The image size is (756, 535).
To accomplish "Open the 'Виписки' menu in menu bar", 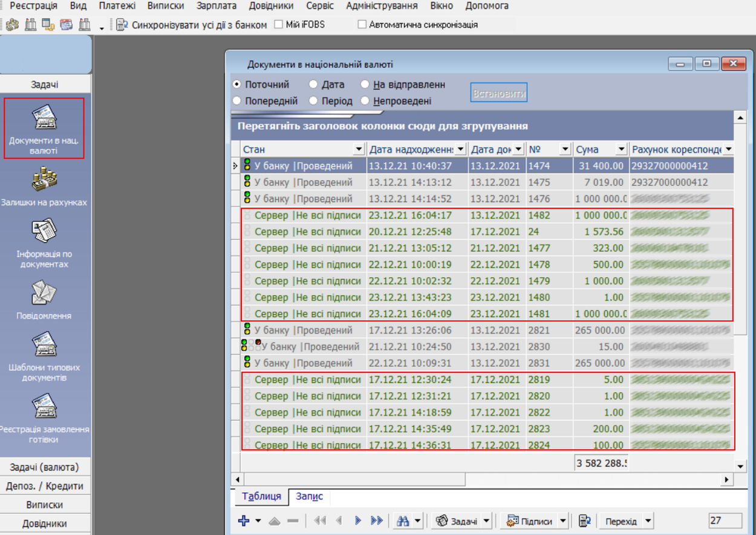I will (166, 6).
